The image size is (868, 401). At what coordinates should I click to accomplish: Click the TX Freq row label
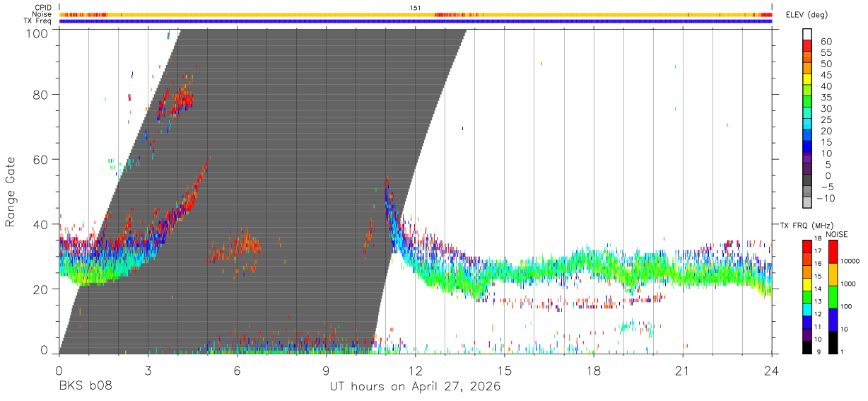38,21
